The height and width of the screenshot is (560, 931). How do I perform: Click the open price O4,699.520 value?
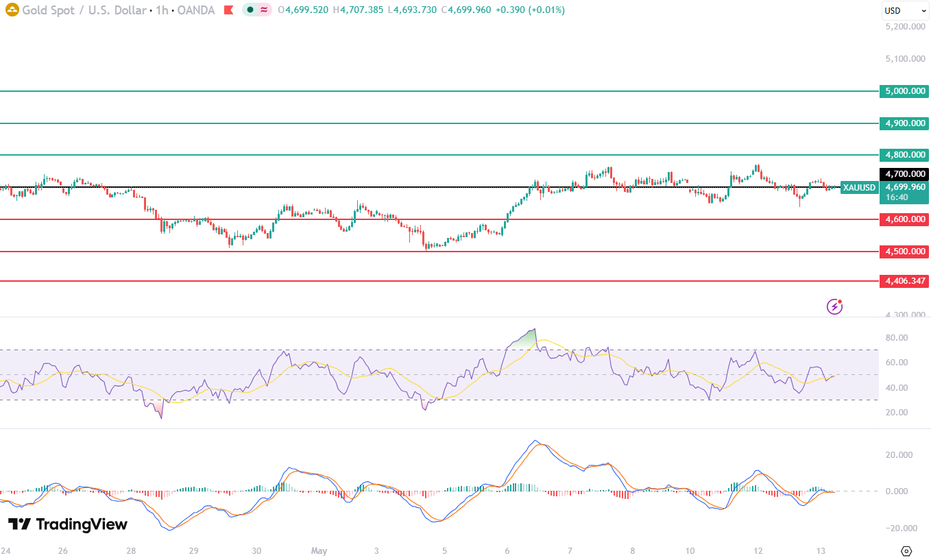(303, 10)
